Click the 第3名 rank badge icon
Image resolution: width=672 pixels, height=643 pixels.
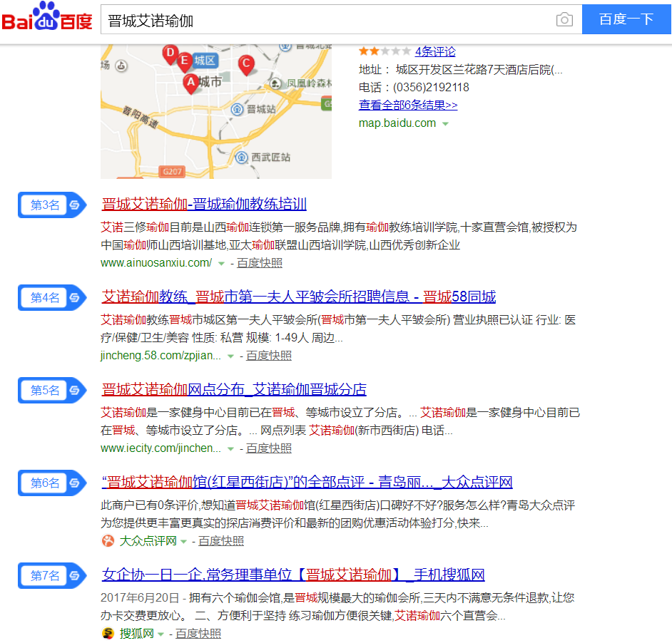click(52, 205)
